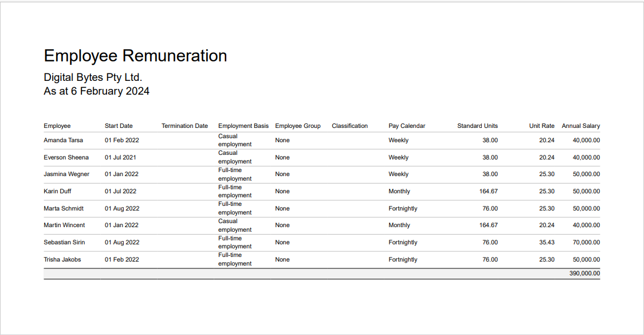Click Karin Duff's Monthly pay calendar cell
Screen dimensions: 644x335
point(399,192)
